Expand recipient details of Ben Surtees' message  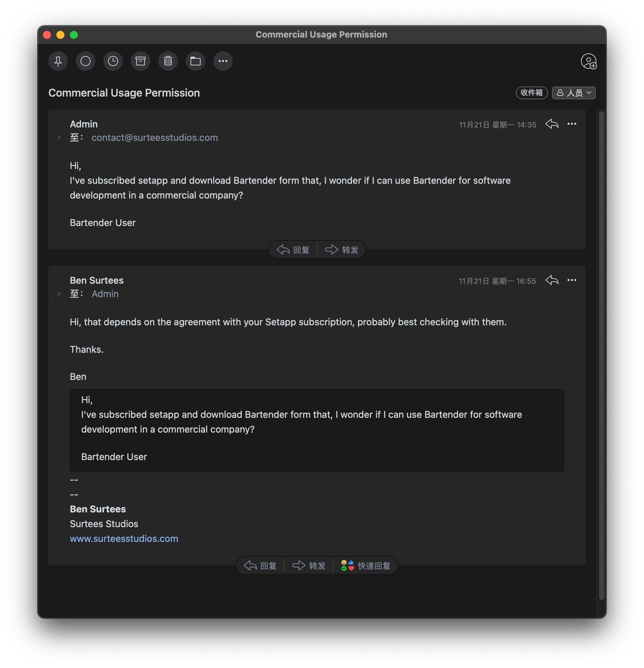[x=59, y=294]
